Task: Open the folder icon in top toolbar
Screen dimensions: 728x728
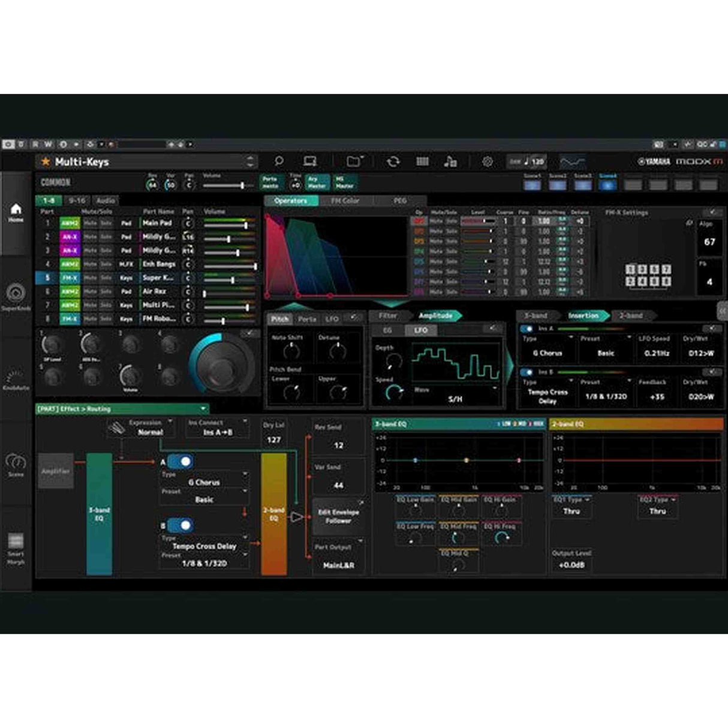Action: point(354,161)
